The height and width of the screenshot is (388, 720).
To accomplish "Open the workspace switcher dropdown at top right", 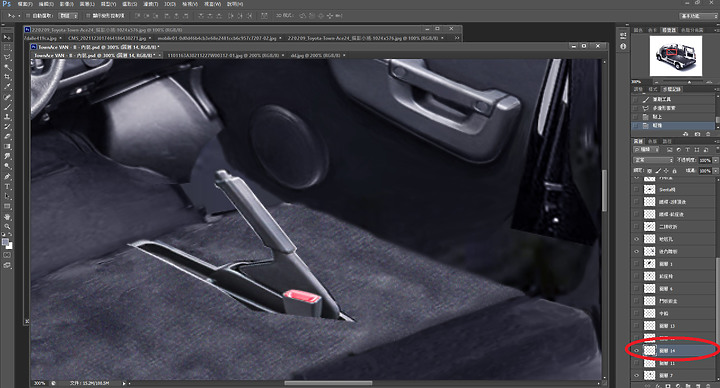I will (x=698, y=16).
